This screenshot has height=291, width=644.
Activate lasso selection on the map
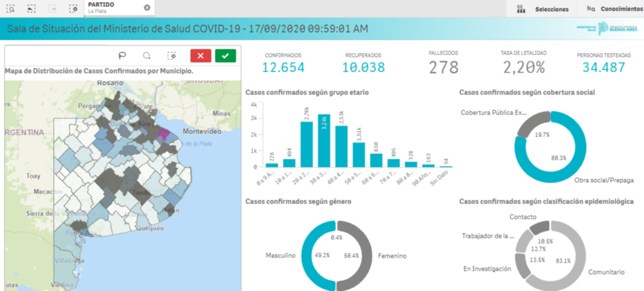122,56
